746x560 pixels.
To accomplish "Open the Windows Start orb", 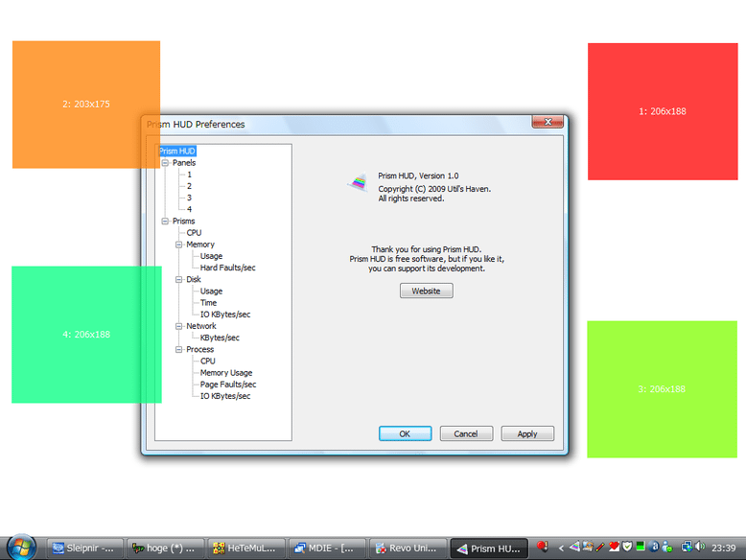I will pos(21,548).
